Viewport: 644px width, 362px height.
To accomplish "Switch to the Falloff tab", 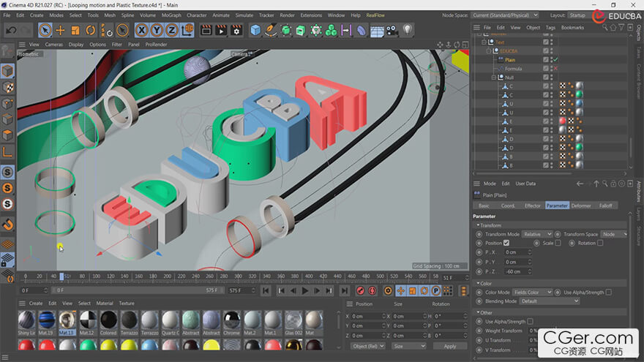I will pos(605,205).
